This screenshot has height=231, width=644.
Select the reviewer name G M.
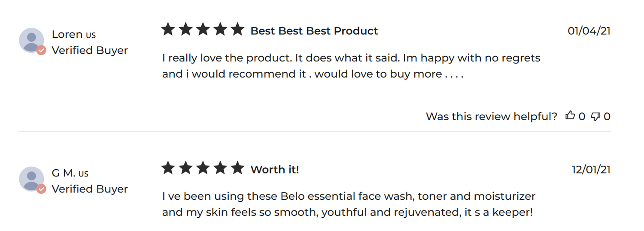(64, 173)
